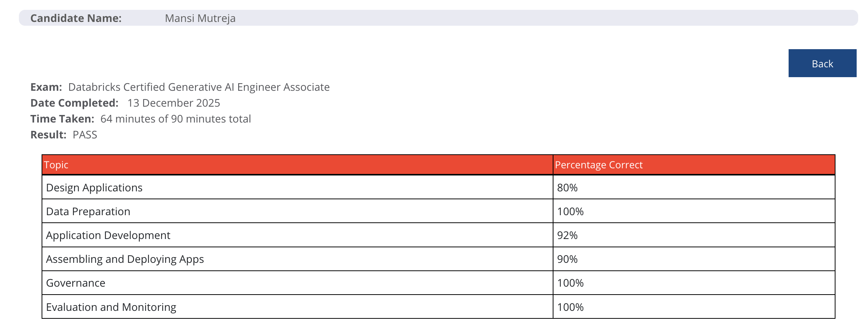Click the Evaluation and Monitoring topic cell

[x=111, y=307]
